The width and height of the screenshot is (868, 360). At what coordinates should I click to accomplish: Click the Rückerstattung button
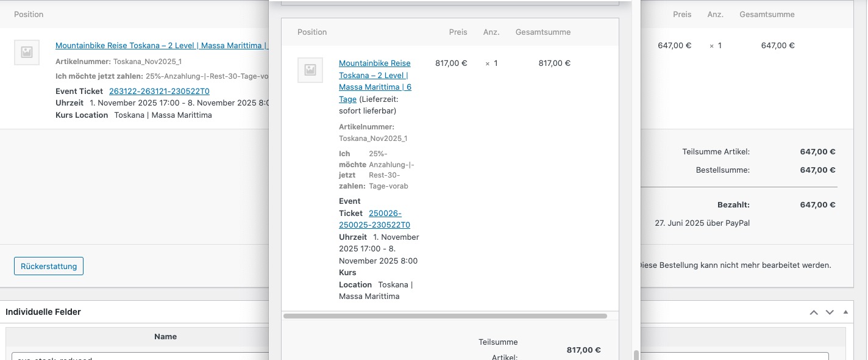pos(49,266)
